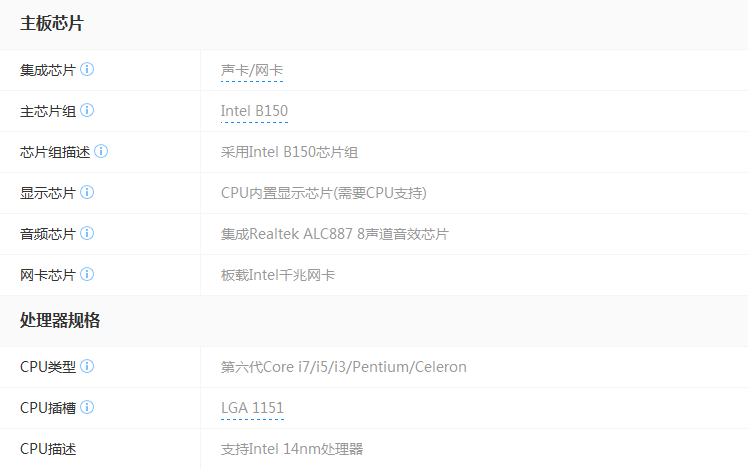748x469 pixels.
Task: Click the 支持Intel 14nm处理器 description text
Action: [291, 449]
